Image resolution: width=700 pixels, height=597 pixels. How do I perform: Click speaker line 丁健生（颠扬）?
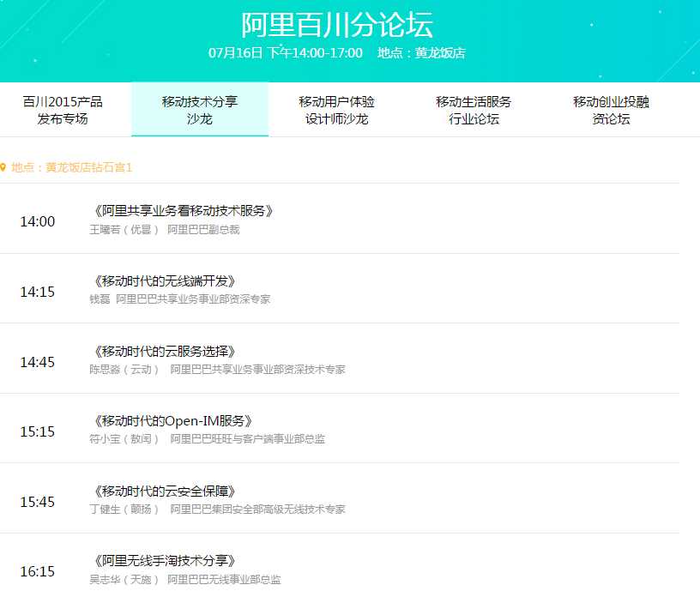[x=124, y=509]
